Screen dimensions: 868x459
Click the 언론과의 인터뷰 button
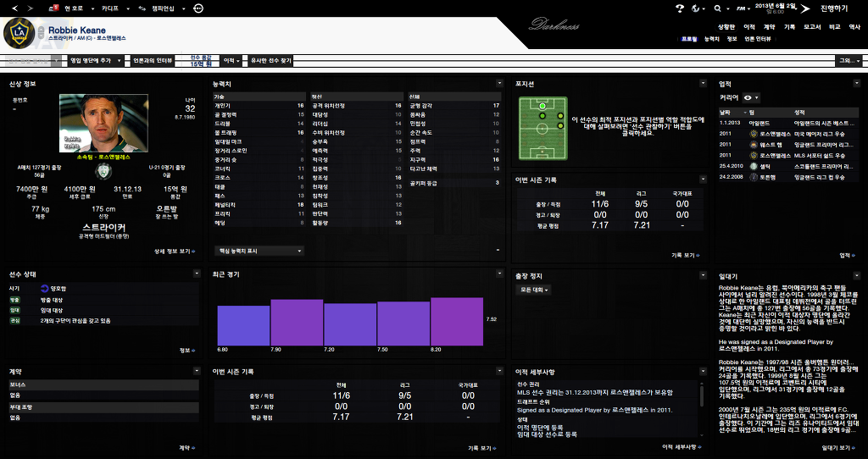coord(153,61)
